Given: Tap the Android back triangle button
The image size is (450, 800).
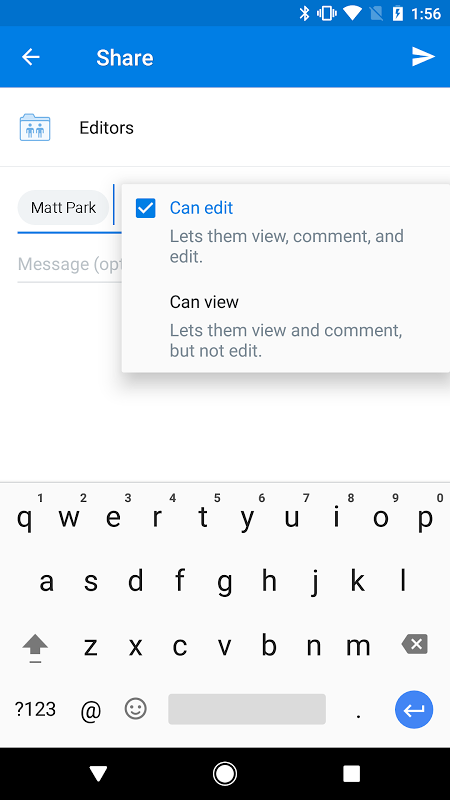Looking at the screenshot, I should [x=98, y=774].
